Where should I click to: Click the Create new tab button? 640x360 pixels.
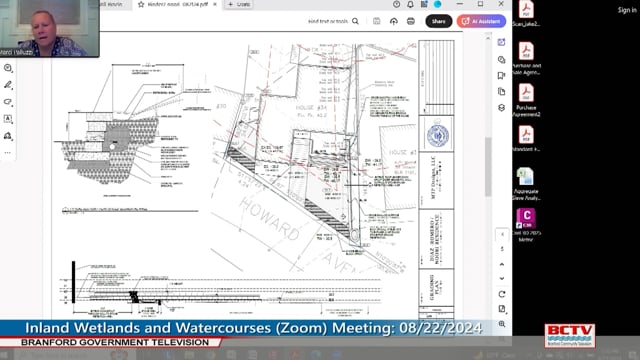[239, 4]
